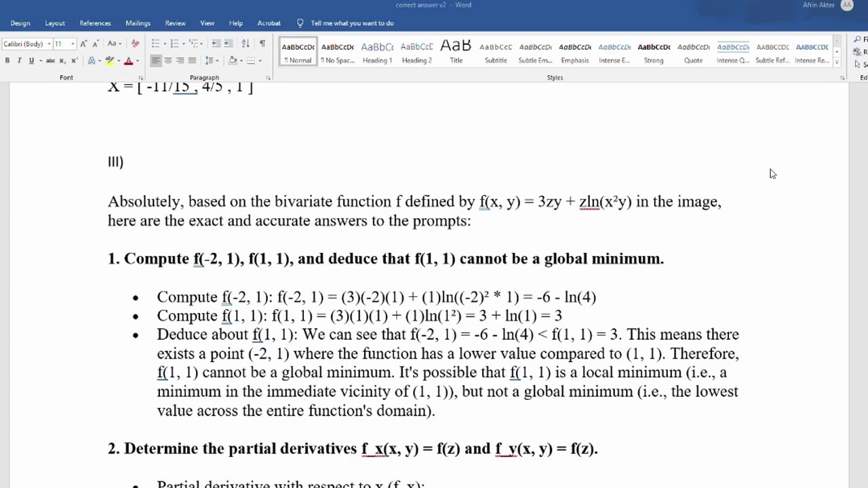The height and width of the screenshot is (488, 868).
Task: Apply strikethrough formatting
Action: pyautogui.click(x=50, y=61)
